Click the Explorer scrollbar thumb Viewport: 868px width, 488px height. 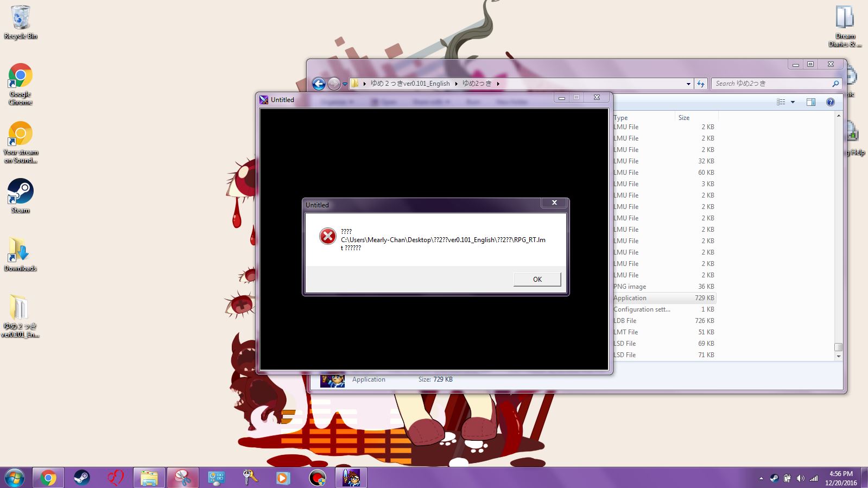coord(838,347)
